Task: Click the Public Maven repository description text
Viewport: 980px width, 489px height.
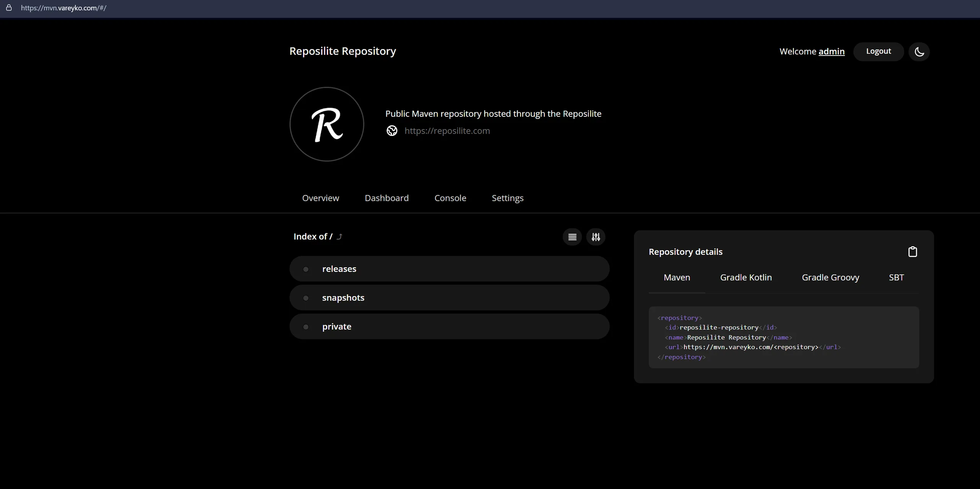Action: [x=493, y=114]
